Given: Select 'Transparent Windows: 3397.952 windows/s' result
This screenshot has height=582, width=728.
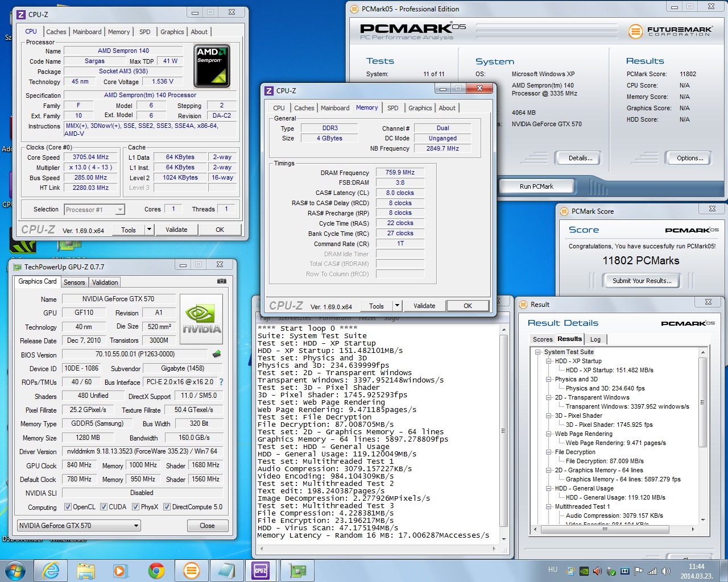Looking at the screenshot, I should (x=627, y=406).
